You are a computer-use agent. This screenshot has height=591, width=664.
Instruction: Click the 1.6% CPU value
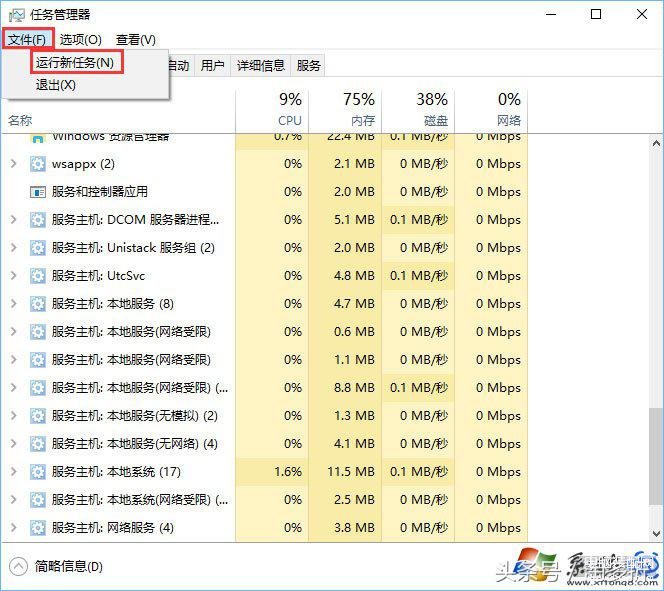pos(288,472)
